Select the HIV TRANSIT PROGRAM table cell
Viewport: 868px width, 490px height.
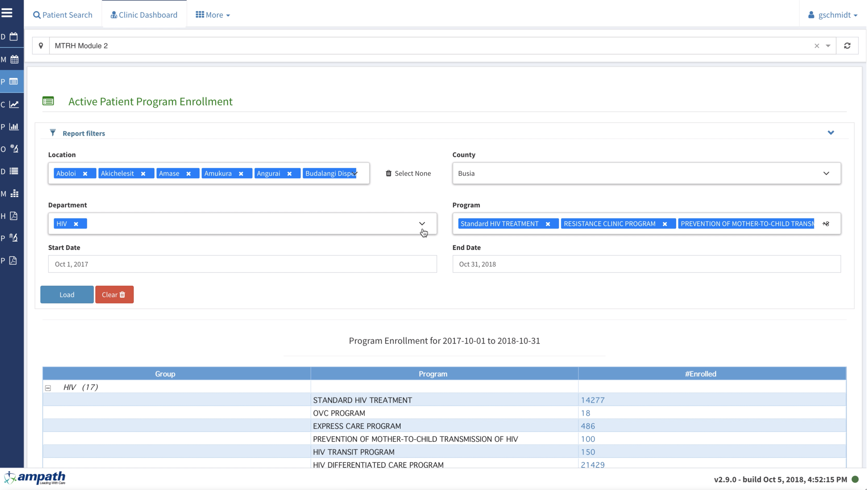coord(444,452)
